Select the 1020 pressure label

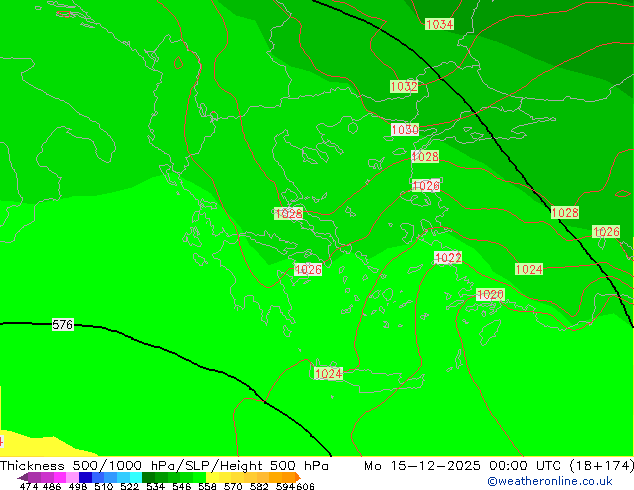[x=490, y=294]
